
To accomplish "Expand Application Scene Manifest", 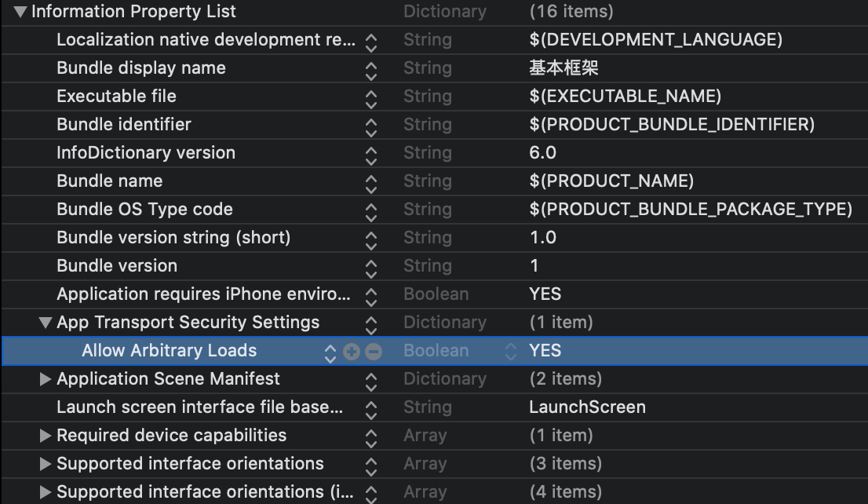I will pyautogui.click(x=46, y=379).
